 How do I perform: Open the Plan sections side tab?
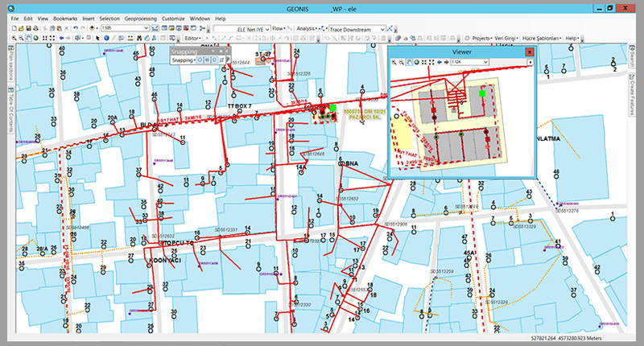[11, 63]
